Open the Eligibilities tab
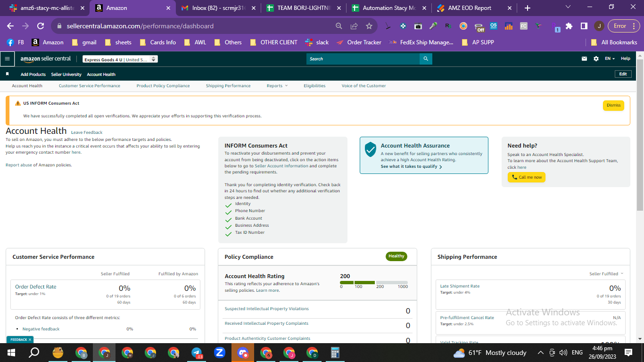The height and width of the screenshot is (362, 644). [x=314, y=86]
